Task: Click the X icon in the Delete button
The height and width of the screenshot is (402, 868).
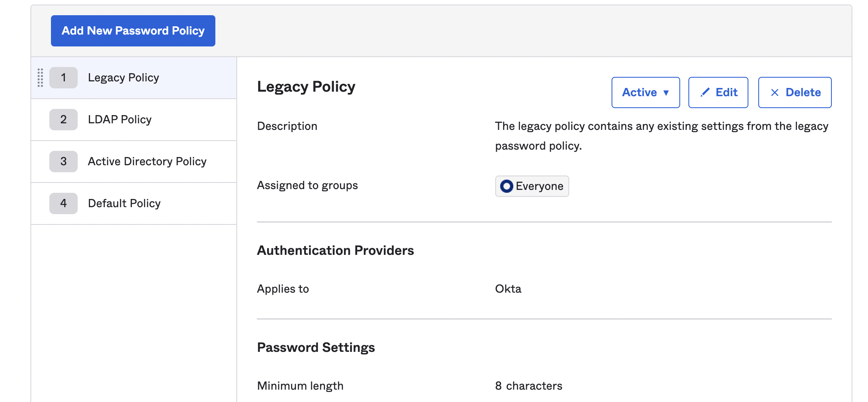Action: [x=774, y=93]
